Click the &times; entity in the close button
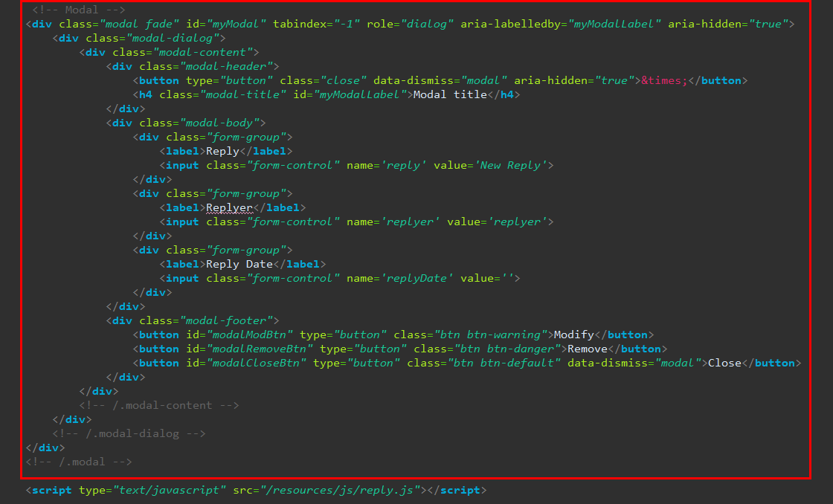The height and width of the screenshot is (504, 833). (664, 81)
